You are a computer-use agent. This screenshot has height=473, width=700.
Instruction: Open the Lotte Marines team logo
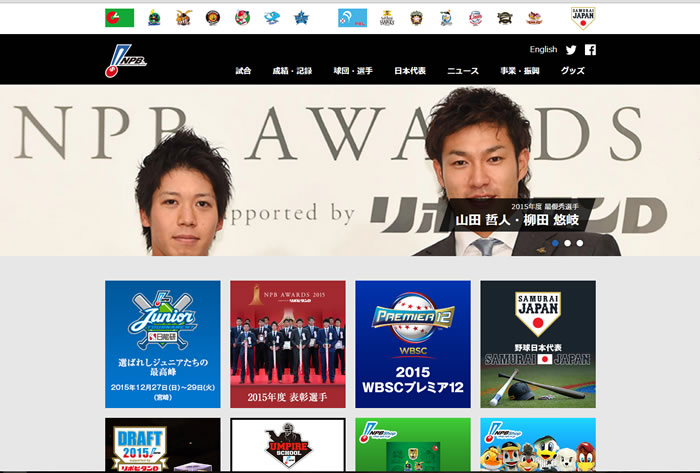pyautogui.click(x=446, y=18)
